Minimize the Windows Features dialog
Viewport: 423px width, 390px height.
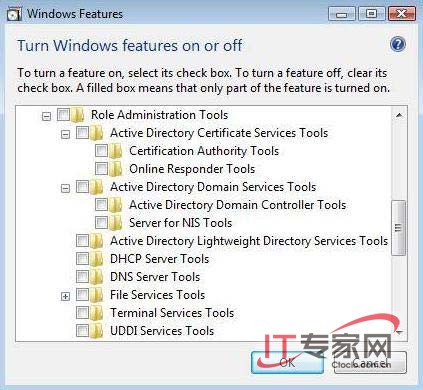[342, 14]
